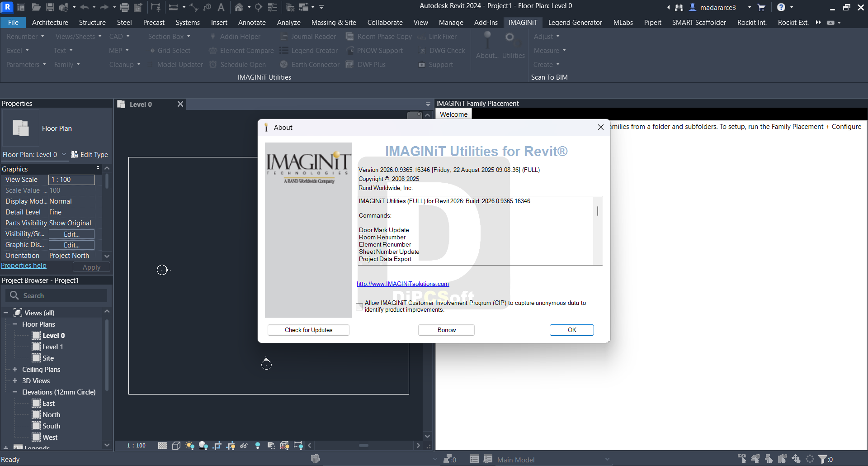The height and width of the screenshot is (466, 868).
Task: Click the Project Browser Search field
Action: pos(57,296)
